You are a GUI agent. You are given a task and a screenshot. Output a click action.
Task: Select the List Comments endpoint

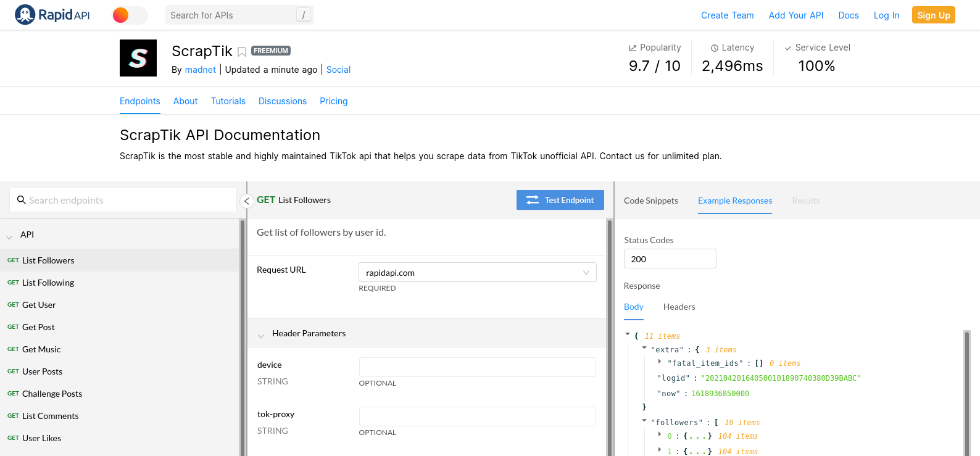coord(119,416)
